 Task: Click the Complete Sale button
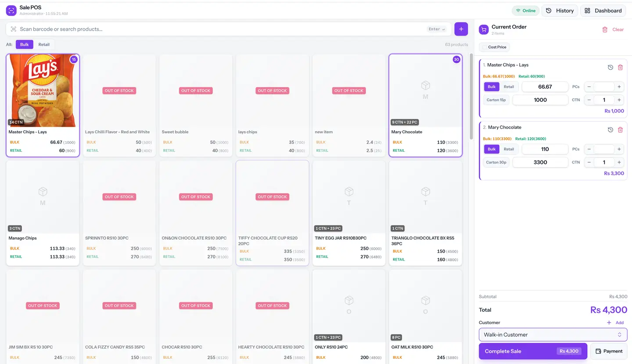coord(533,351)
